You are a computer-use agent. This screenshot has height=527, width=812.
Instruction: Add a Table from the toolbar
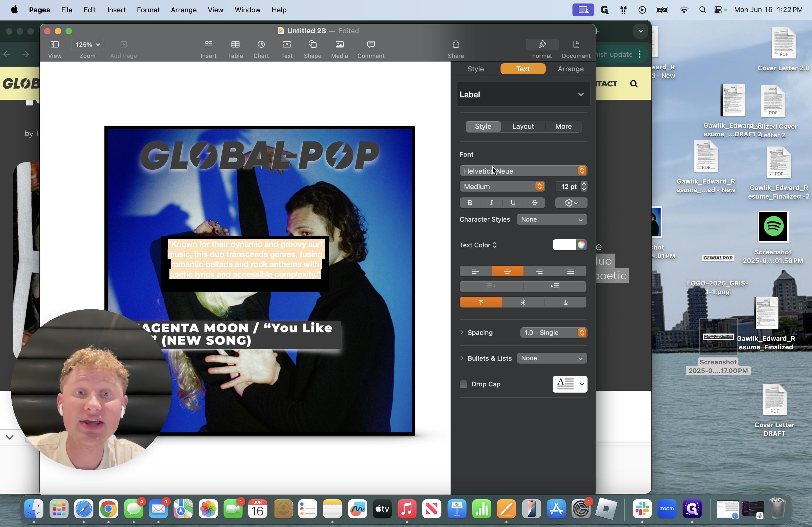[x=235, y=44]
